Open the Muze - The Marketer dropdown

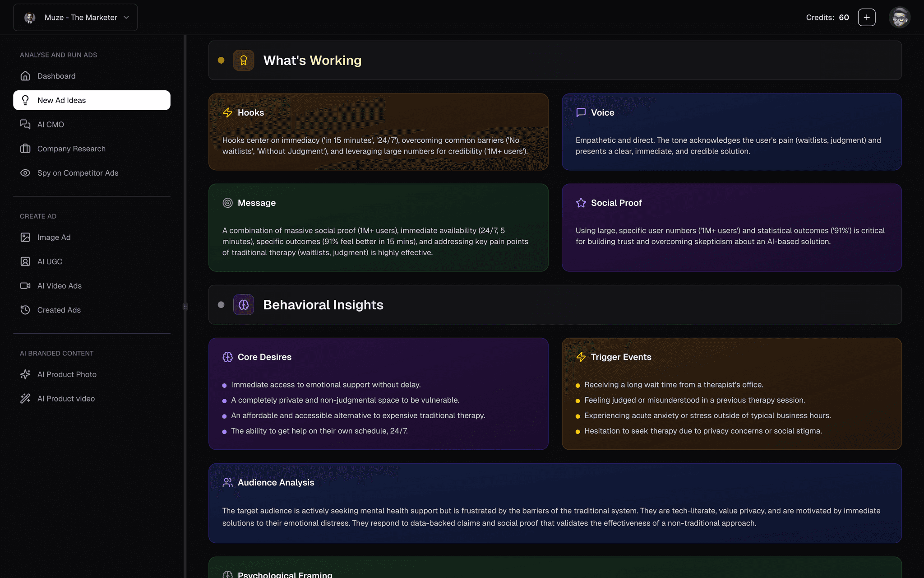click(75, 18)
